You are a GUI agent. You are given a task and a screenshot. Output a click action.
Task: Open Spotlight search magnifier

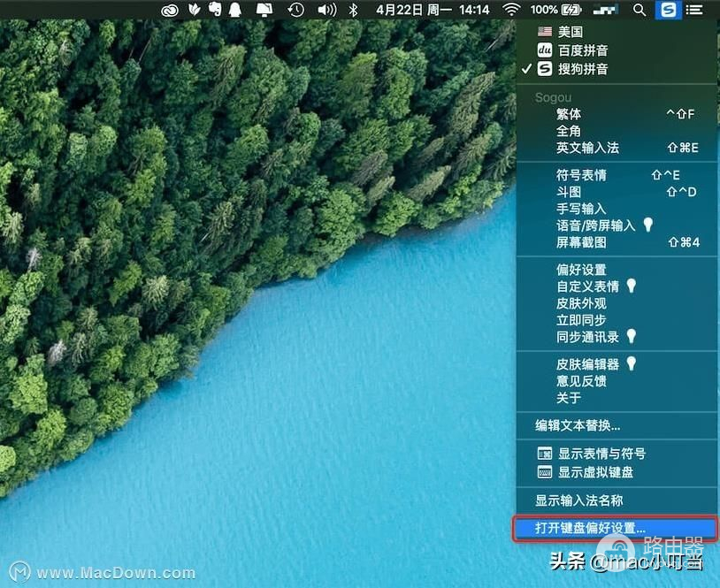point(640,10)
